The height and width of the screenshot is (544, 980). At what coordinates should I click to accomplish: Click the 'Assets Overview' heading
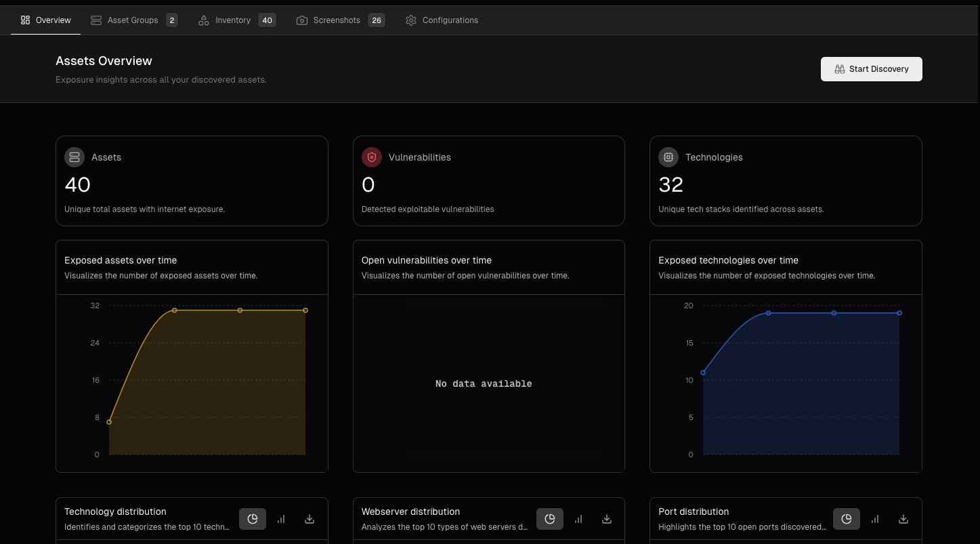(x=104, y=61)
